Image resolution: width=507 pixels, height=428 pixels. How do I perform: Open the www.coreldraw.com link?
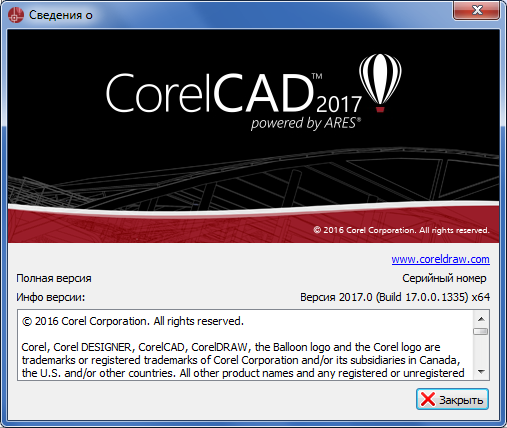[440, 259]
